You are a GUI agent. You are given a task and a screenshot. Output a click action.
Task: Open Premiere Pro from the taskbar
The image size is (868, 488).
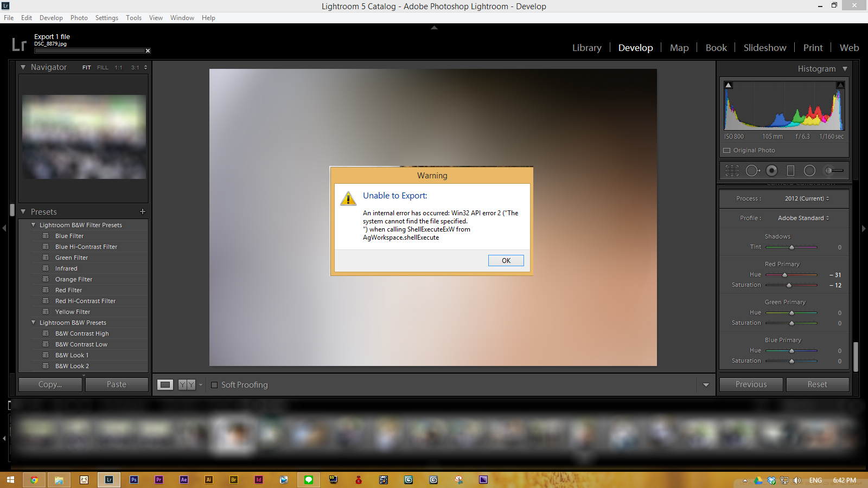pos(159,480)
